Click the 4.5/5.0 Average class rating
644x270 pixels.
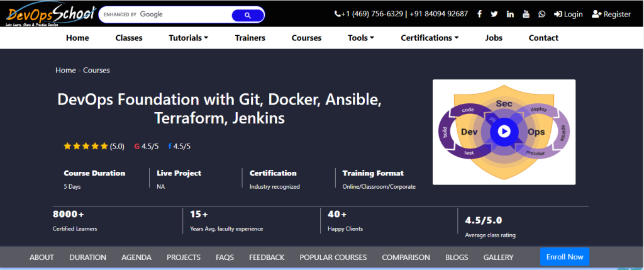point(491,227)
